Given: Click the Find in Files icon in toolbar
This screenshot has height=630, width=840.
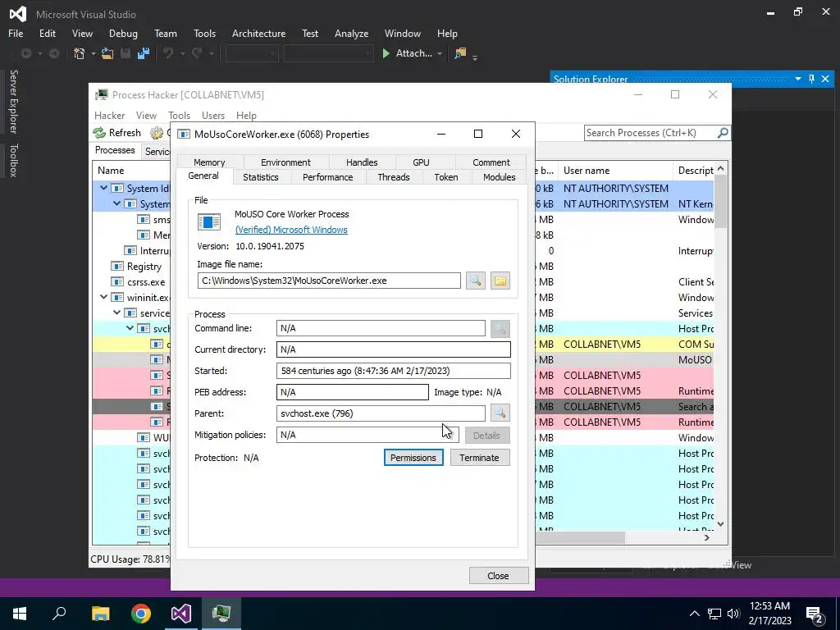Looking at the screenshot, I should (459, 53).
